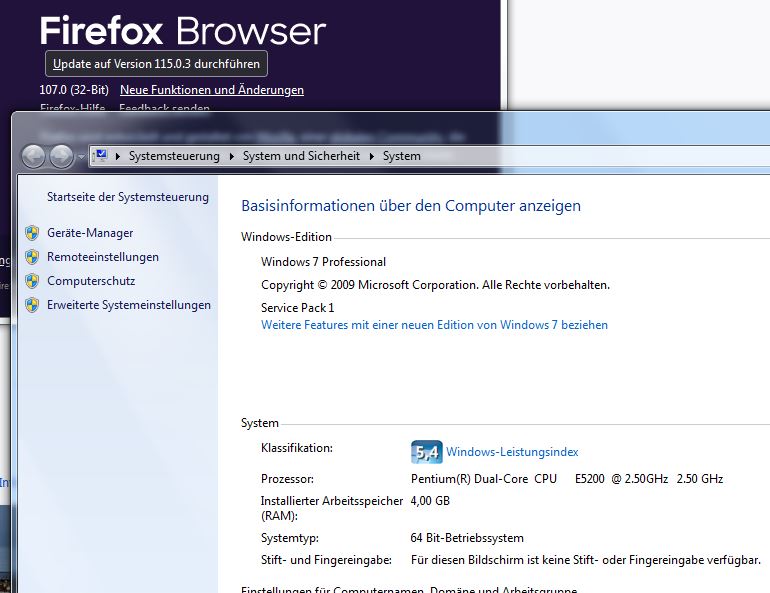Expand the arrow after Systemsteuerung breadcrumb
Image resolution: width=770 pixels, height=593 pixels.
pos(232,156)
